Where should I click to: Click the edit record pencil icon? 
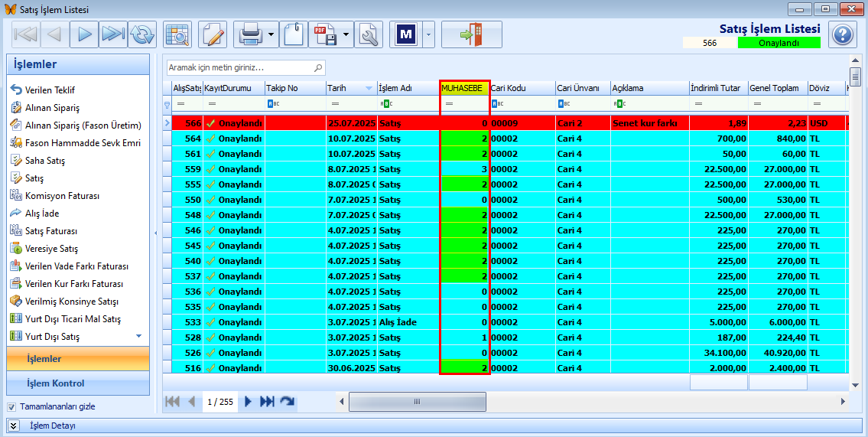pyautogui.click(x=213, y=34)
